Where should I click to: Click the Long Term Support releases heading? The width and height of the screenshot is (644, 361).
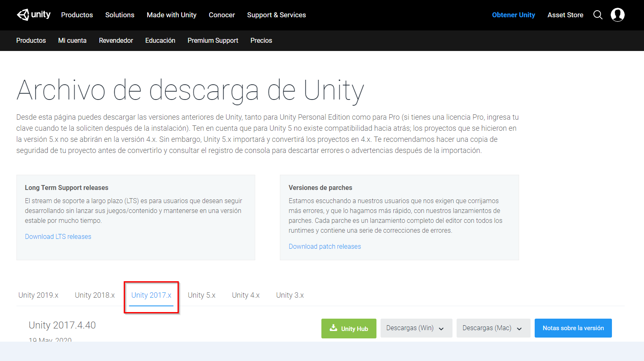(x=67, y=187)
